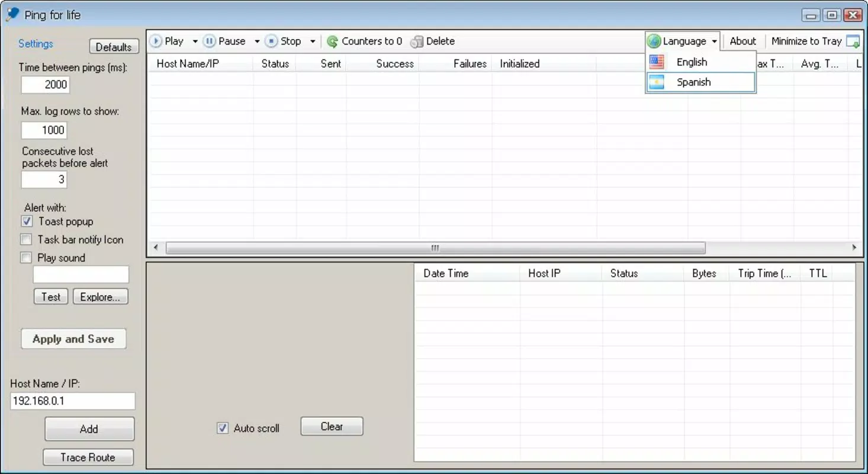Image resolution: width=868 pixels, height=474 pixels.
Task: Click the Argentina flag icon for Spanish
Action: point(657,82)
